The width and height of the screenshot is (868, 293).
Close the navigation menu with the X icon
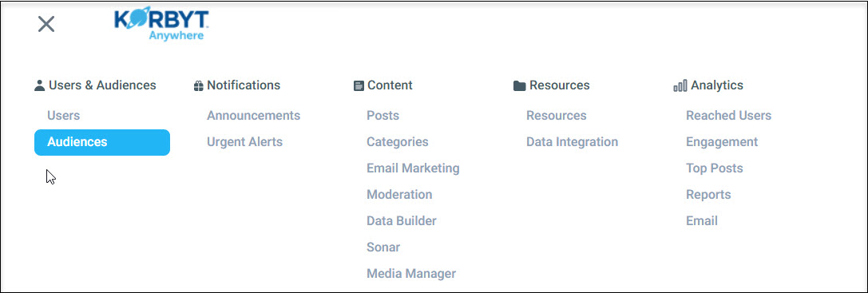click(46, 24)
